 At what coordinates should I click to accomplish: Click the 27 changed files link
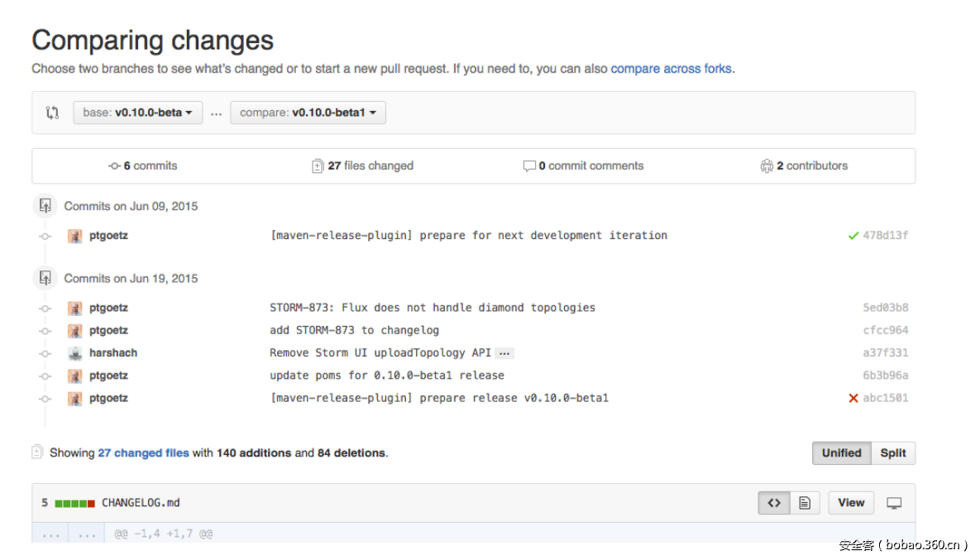(x=143, y=453)
